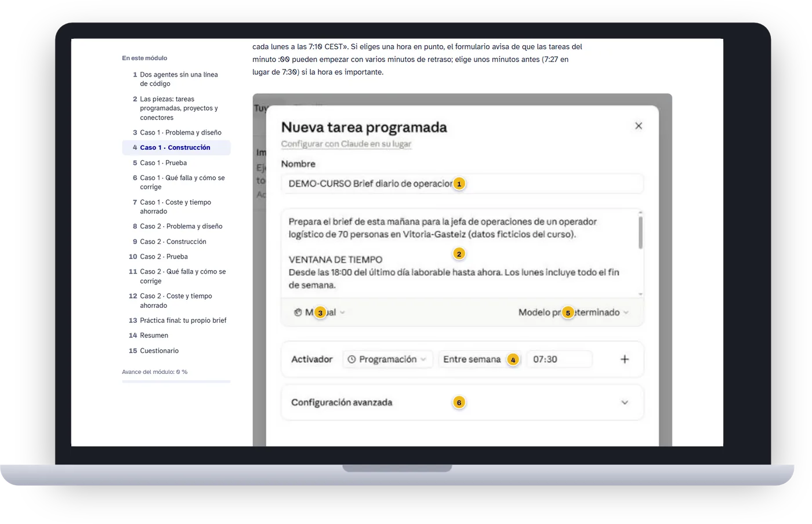Click the Nombre label above the name field

tap(298, 164)
